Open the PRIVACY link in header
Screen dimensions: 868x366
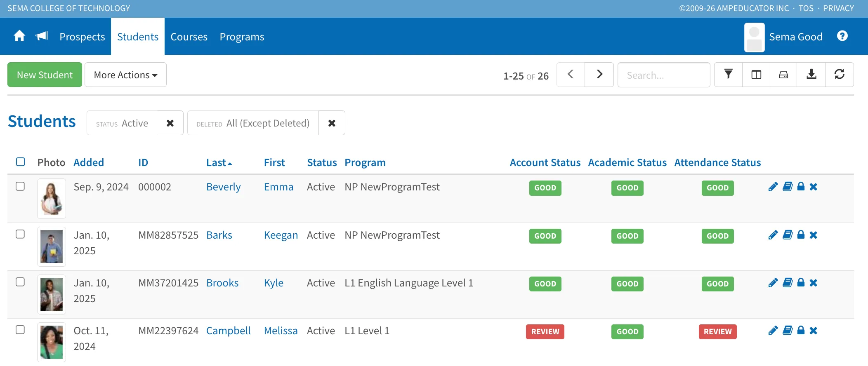[x=838, y=8]
